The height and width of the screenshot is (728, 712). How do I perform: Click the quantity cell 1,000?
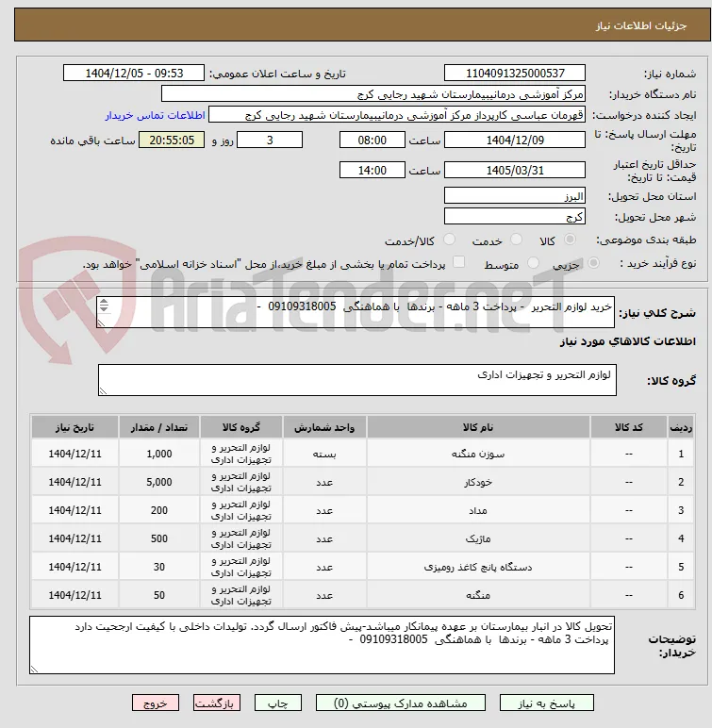(159, 454)
